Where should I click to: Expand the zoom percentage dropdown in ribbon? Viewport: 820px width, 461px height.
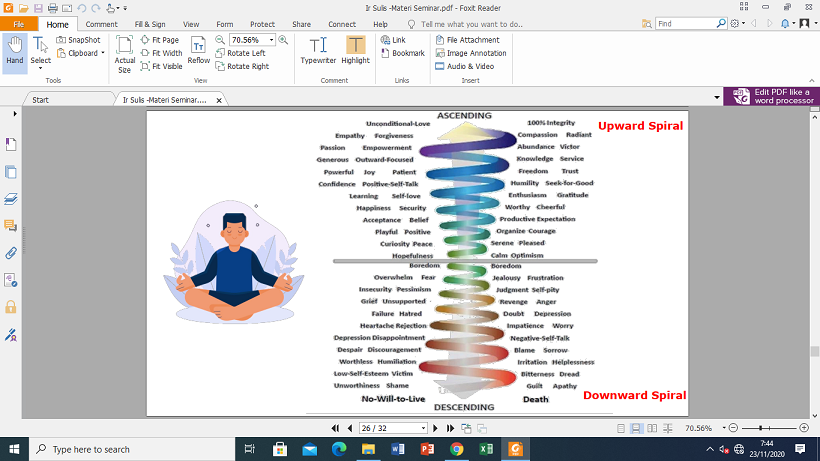[270, 40]
